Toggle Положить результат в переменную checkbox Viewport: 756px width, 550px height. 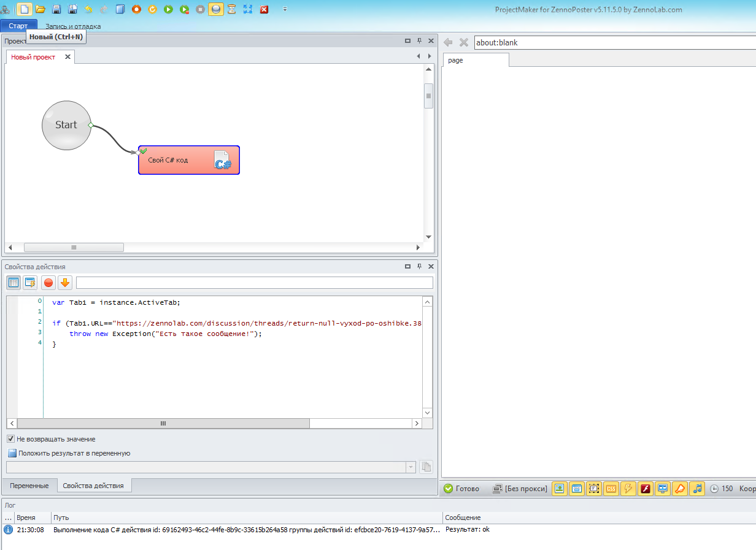tap(12, 453)
